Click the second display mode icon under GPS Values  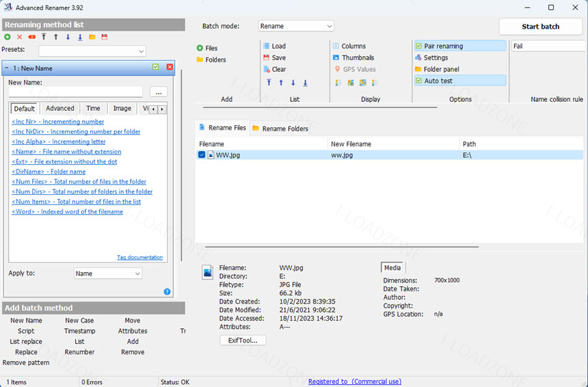click(x=351, y=83)
